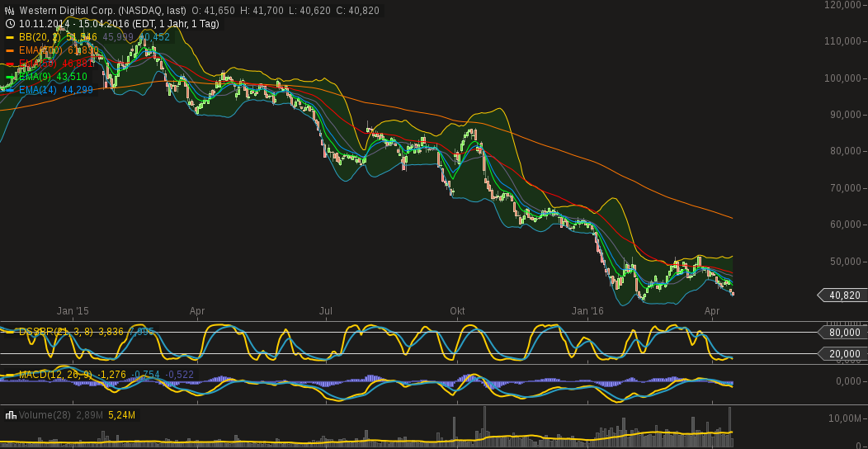Screen dimensions: 868x449
Task: Click the Volume bar-chart icon
Action: 10,415
